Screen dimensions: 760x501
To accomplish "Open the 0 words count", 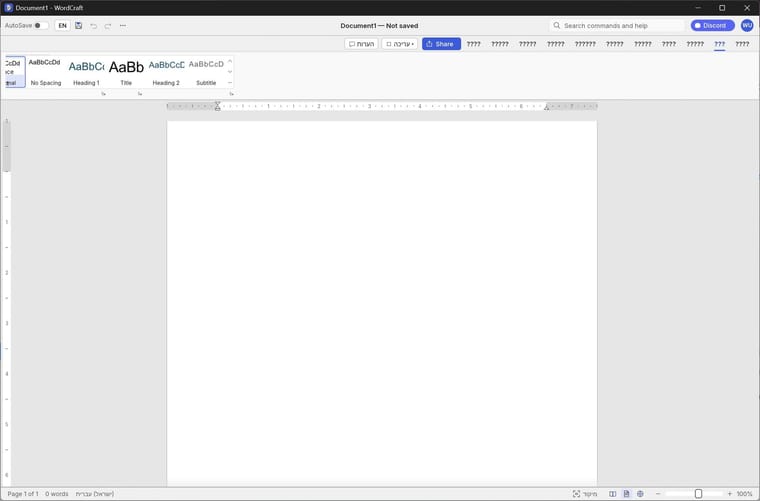I will pyautogui.click(x=57, y=494).
